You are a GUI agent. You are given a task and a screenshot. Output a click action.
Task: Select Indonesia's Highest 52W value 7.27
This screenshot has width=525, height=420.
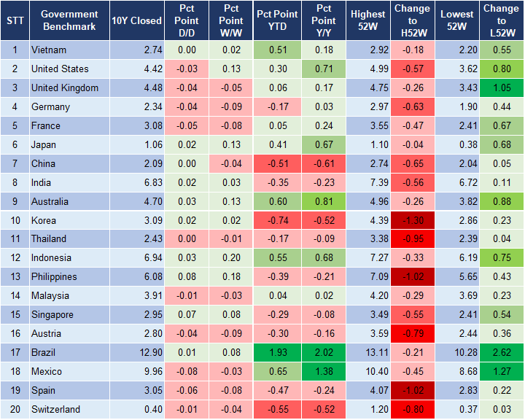click(x=368, y=258)
